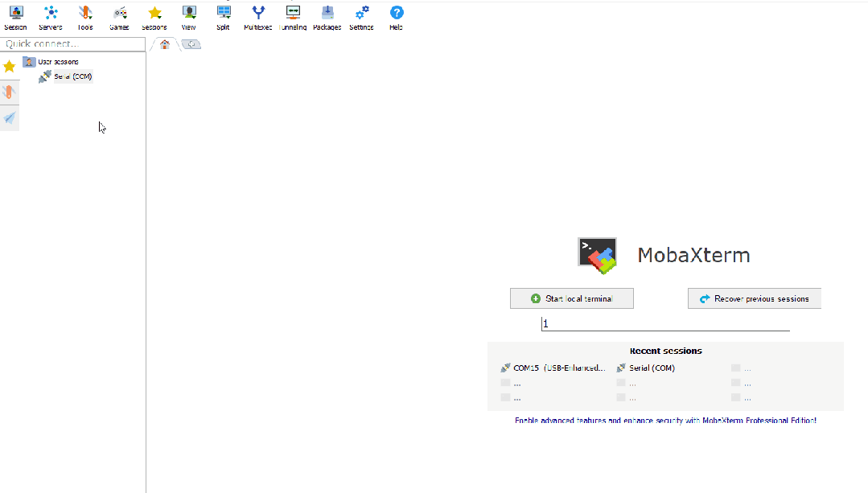The width and height of the screenshot is (868, 493).
Task: Open a new tab with the plus tab button
Action: coord(191,44)
